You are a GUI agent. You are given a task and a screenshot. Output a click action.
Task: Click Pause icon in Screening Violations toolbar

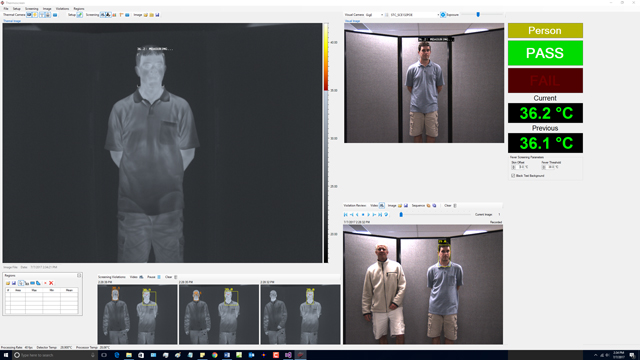[x=159, y=277]
